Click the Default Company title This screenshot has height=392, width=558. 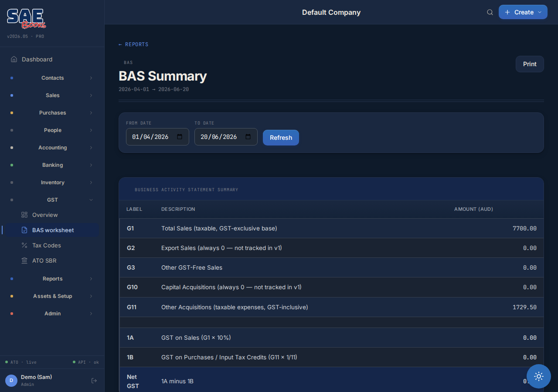pyautogui.click(x=331, y=12)
